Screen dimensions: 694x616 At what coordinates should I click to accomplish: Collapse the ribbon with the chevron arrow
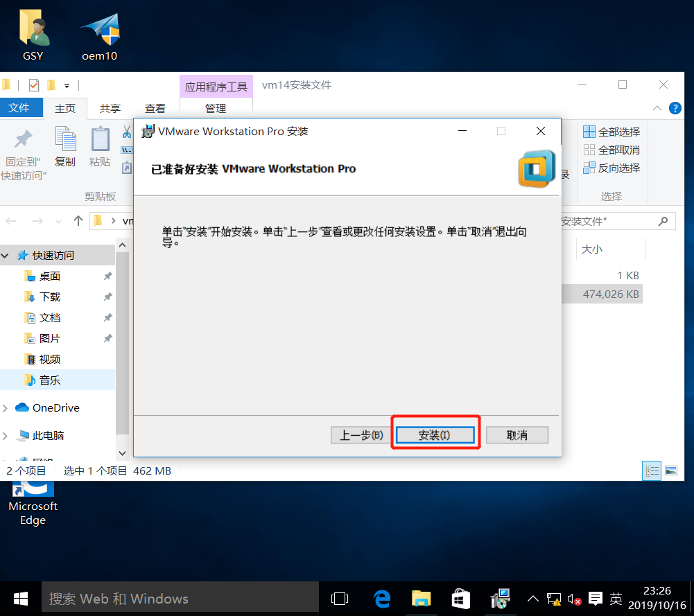click(657, 108)
